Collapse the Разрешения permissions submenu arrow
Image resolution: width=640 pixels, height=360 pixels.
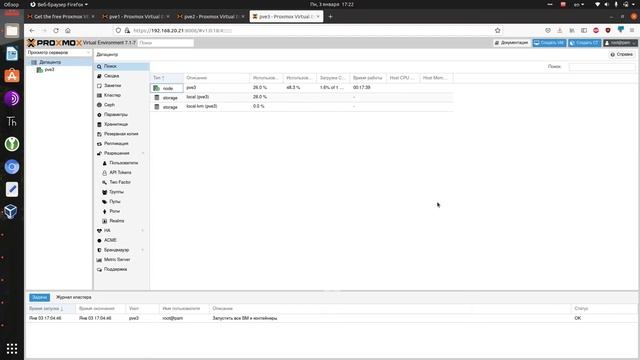coord(143,153)
